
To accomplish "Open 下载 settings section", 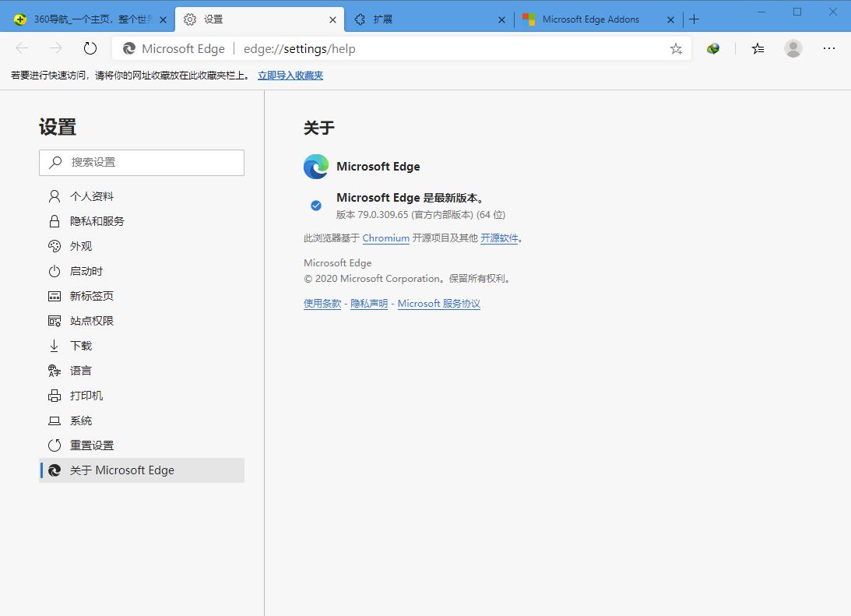I will click(142, 347).
